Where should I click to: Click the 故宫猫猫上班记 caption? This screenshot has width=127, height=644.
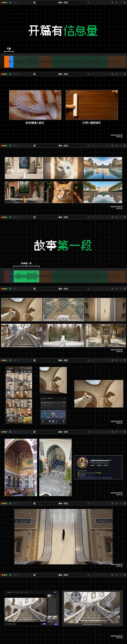[x=35, y=123]
